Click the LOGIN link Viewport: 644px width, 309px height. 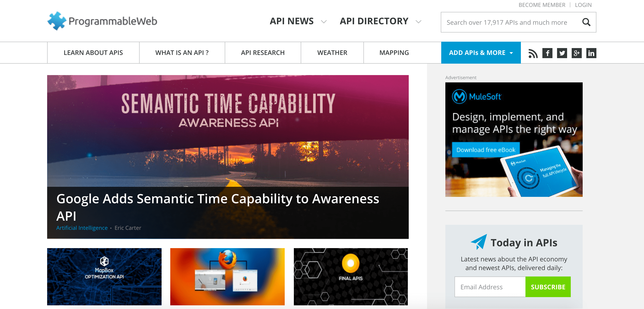point(583,5)
